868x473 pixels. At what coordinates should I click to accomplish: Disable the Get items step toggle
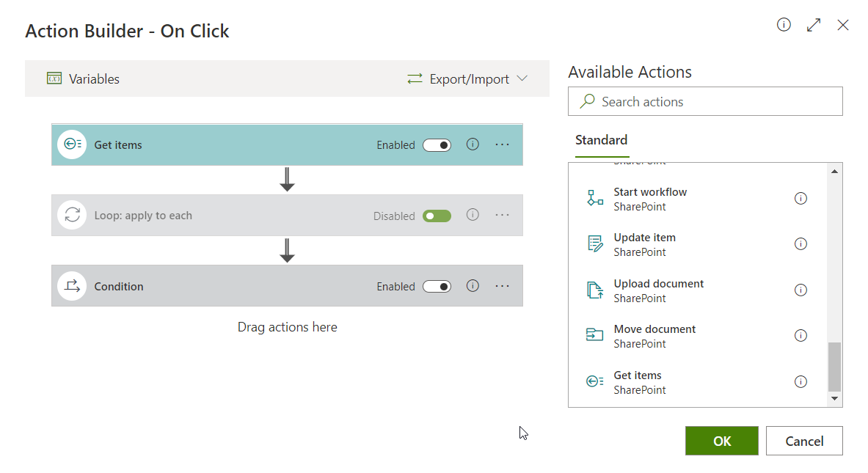click(437, 145)
